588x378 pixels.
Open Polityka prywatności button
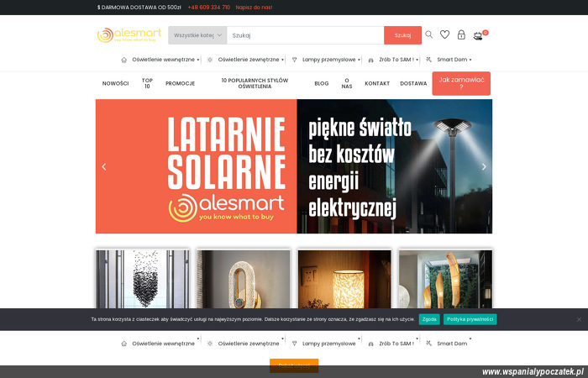coord(470,319)
